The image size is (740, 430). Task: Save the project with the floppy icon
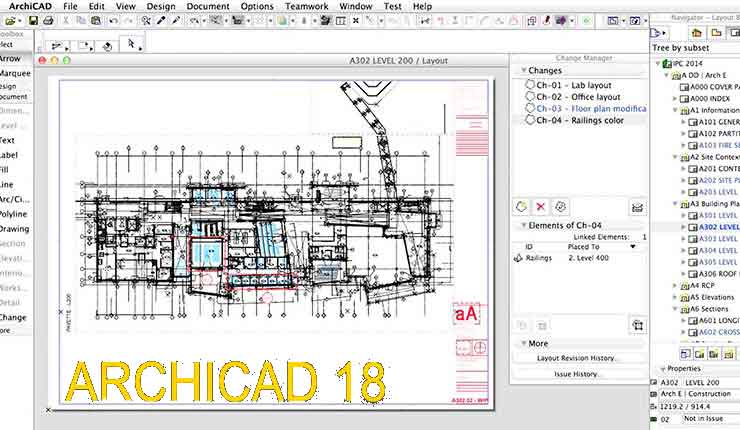tap(33, 21)
